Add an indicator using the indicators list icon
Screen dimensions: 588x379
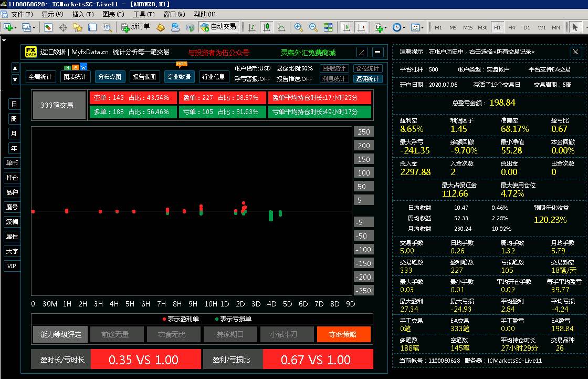pyautogui.click(x=379, y=27)
